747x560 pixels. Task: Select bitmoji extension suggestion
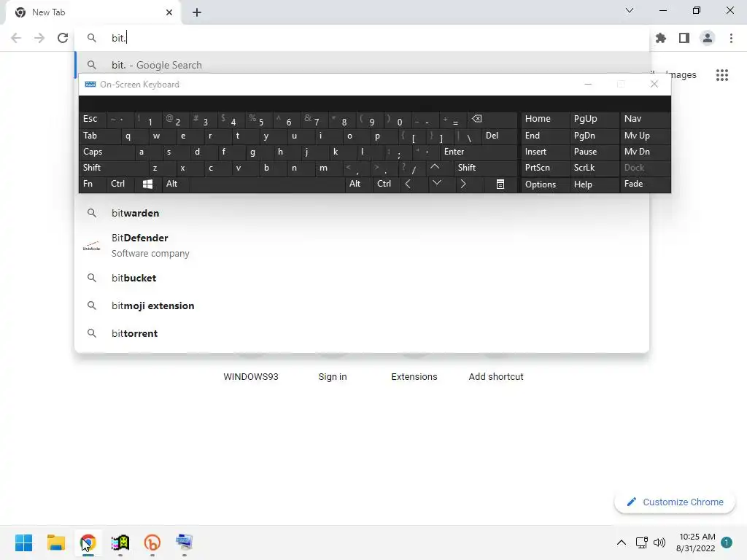click(x=362, y=306)
